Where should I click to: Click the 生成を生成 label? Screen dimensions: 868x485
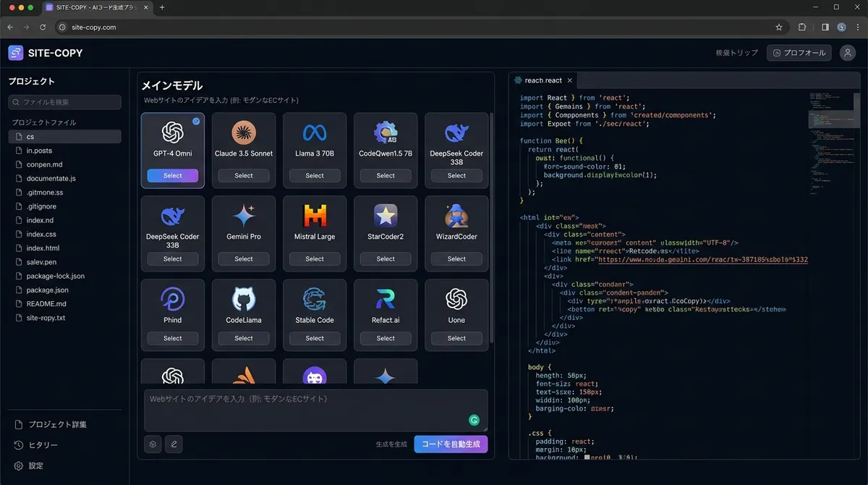tap(391, 444)
